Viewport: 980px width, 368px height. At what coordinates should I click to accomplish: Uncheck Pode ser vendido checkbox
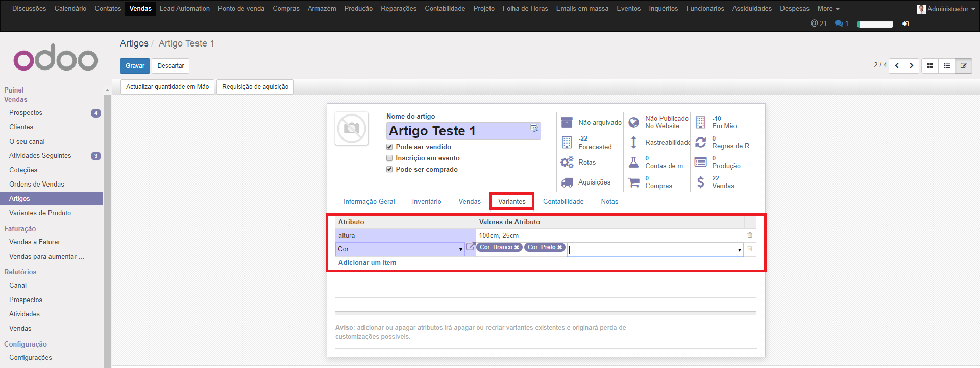389,147
